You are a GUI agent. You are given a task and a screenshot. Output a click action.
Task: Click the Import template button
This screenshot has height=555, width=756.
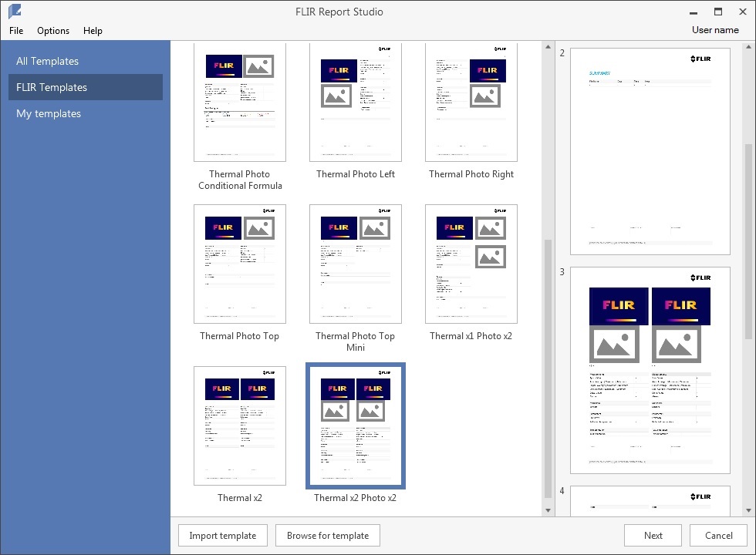(x=222, y=535)
